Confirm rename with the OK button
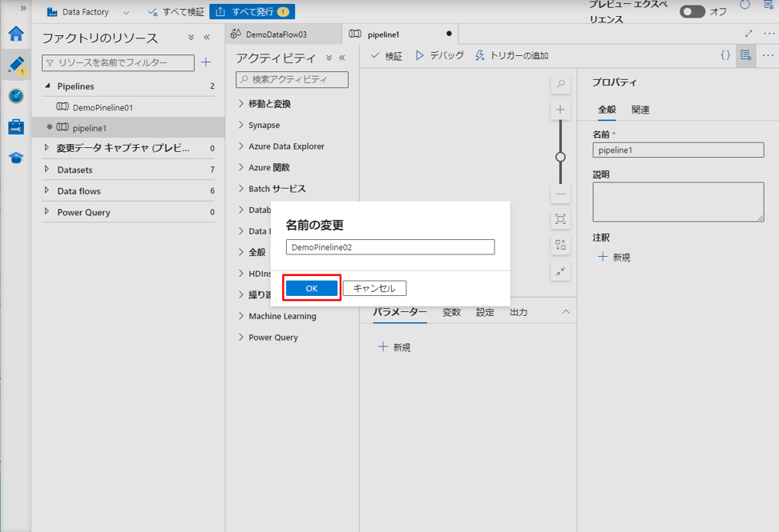 coord(311,288)
